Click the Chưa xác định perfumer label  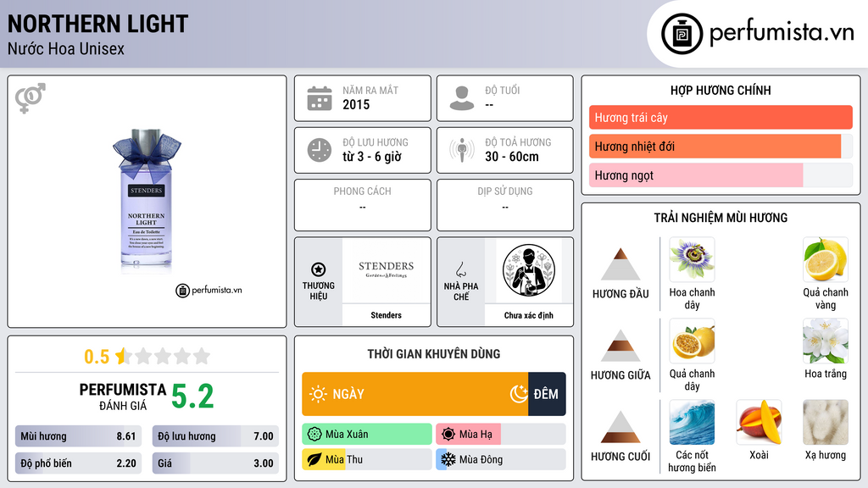[x=529, y=315]
